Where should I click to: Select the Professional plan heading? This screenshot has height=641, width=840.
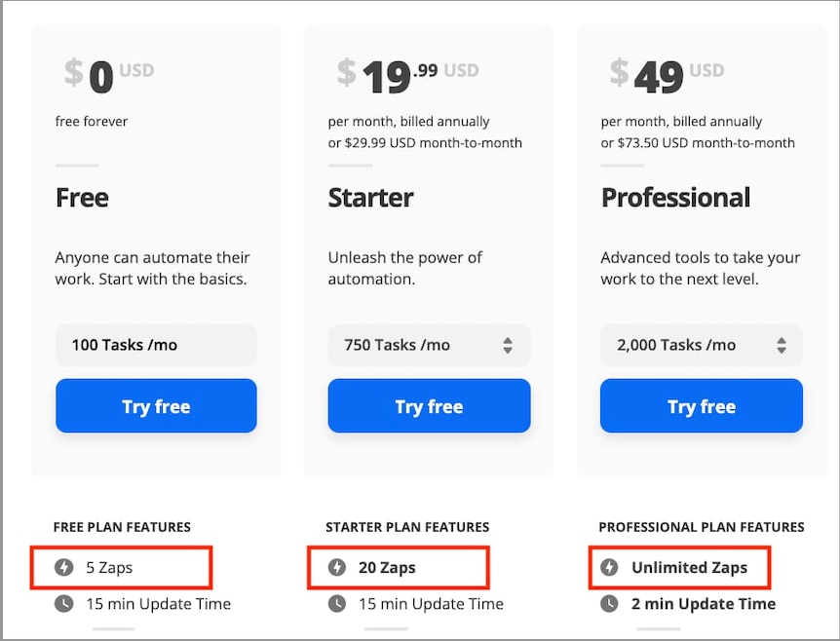click(x=675, y=198)
